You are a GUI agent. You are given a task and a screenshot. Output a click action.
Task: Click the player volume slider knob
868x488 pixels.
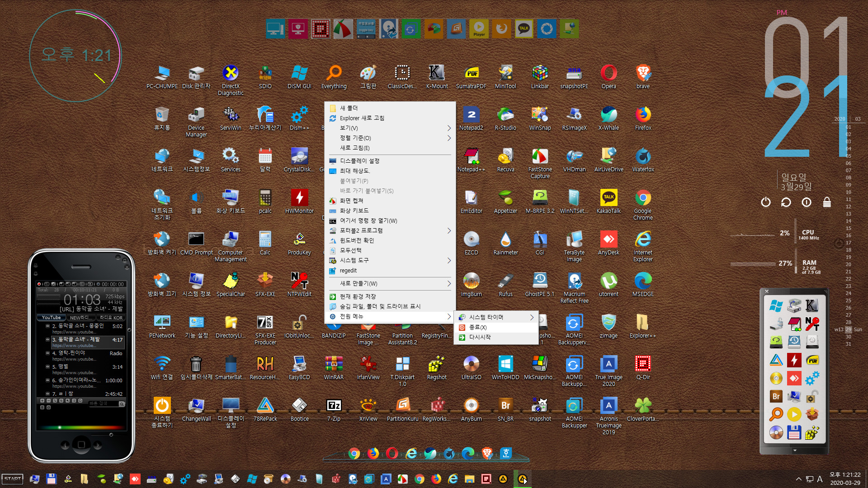(111, 435)
